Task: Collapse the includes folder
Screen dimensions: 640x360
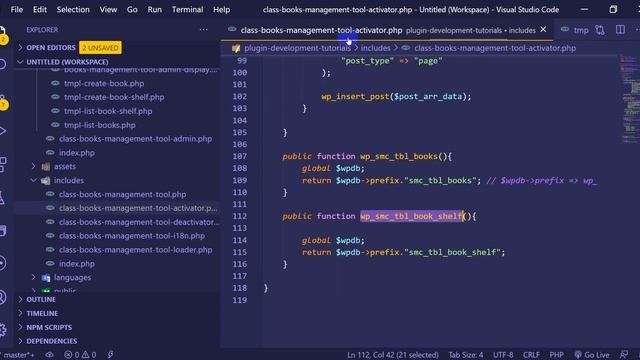Action: click(x=69, y=180)
